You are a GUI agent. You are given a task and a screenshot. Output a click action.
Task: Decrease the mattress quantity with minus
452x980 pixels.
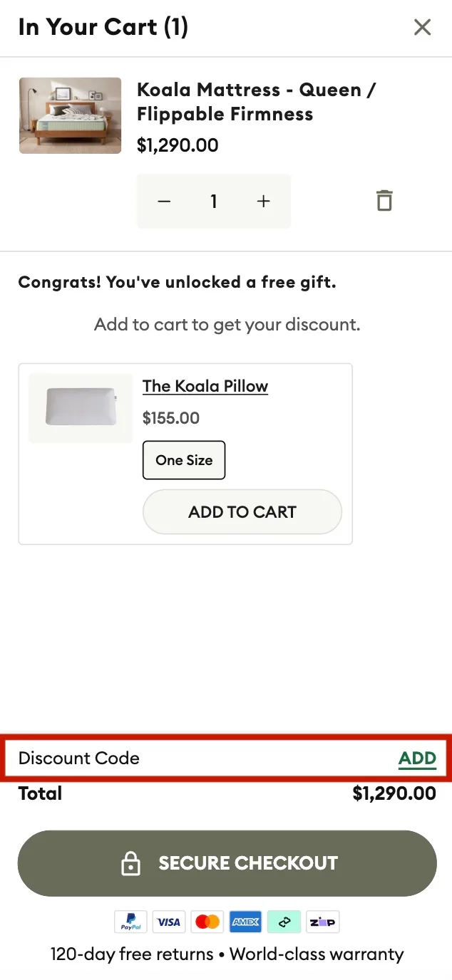164,201
